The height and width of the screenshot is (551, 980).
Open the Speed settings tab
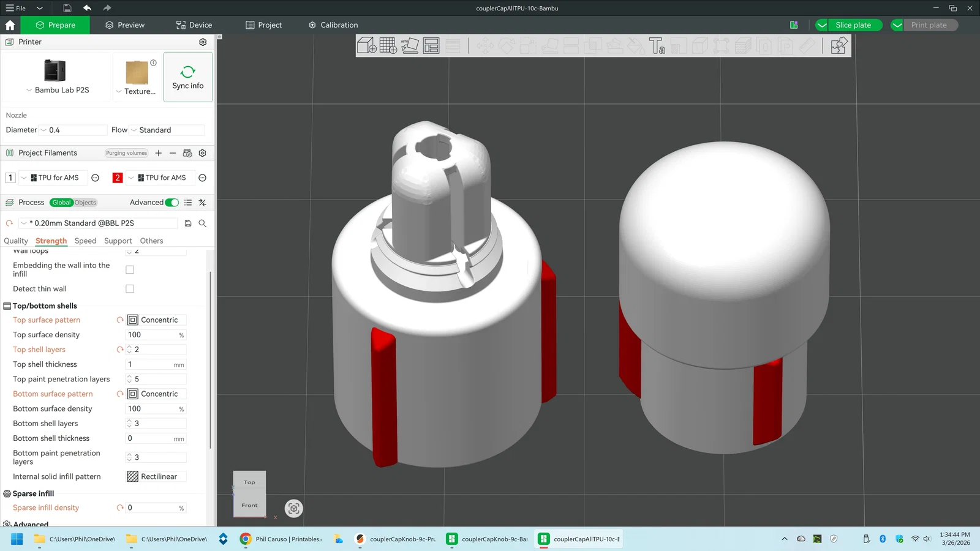click(x=85, y=241)
